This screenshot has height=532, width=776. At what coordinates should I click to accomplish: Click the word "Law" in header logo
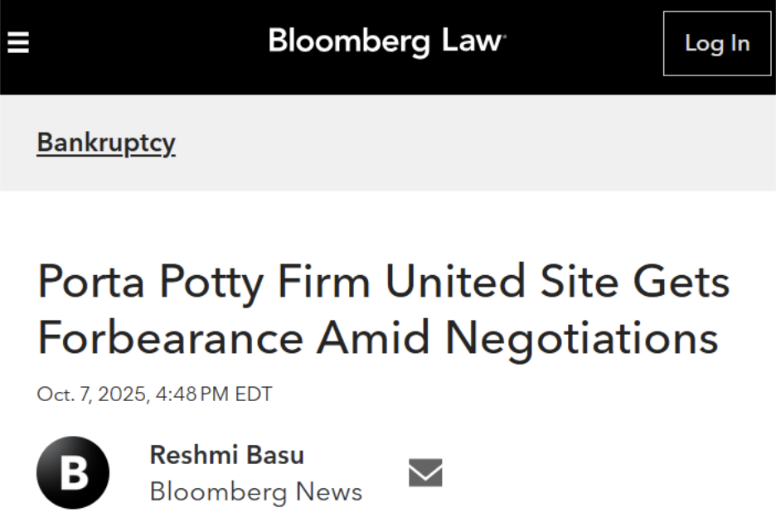point(472,41)
